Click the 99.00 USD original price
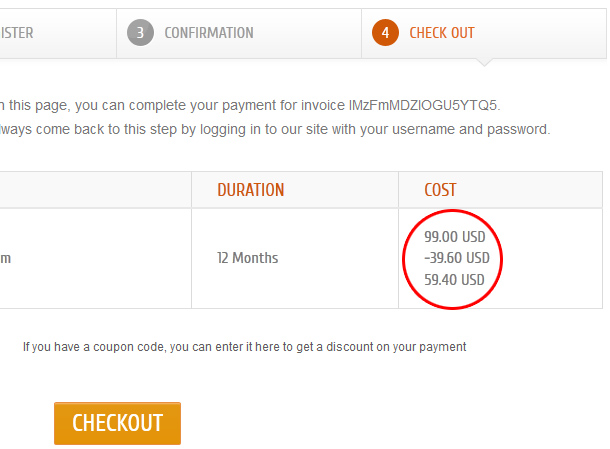Viewport: 610px width, 449px height. [x=454, y=237]
